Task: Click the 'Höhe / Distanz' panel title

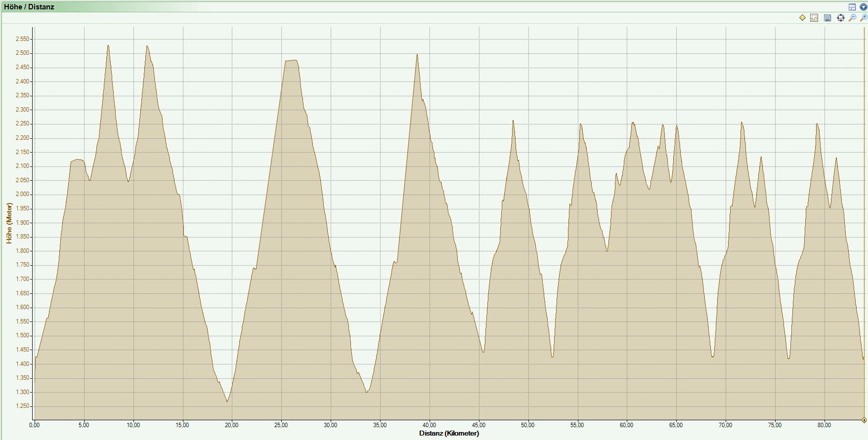Action: click(x=29, y=7)
